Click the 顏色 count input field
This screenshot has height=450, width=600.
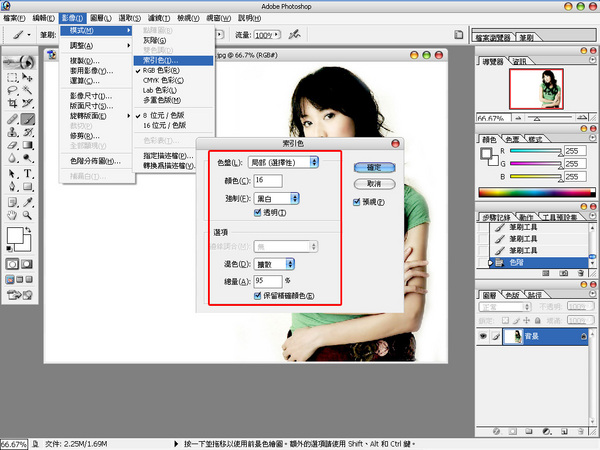pos(268,181)
